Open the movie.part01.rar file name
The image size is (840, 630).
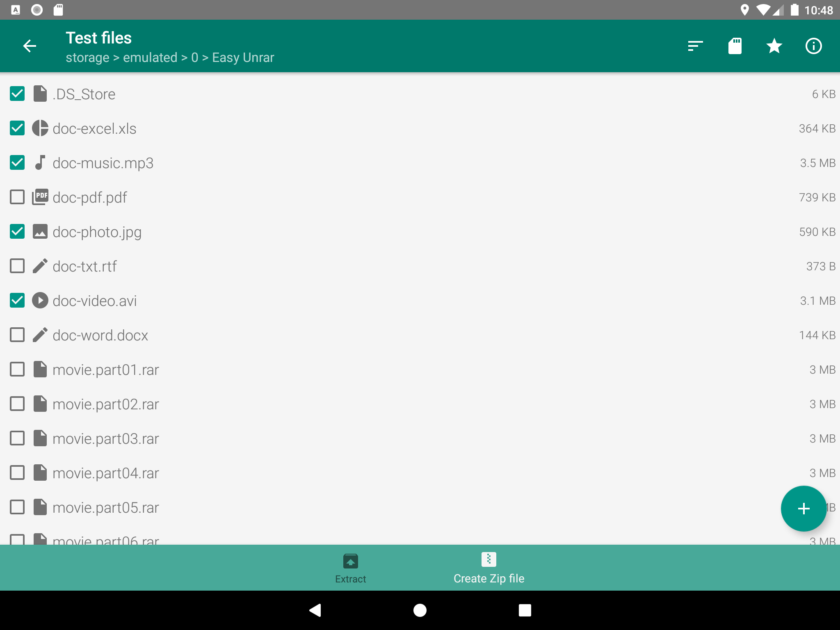click(106, 370)
